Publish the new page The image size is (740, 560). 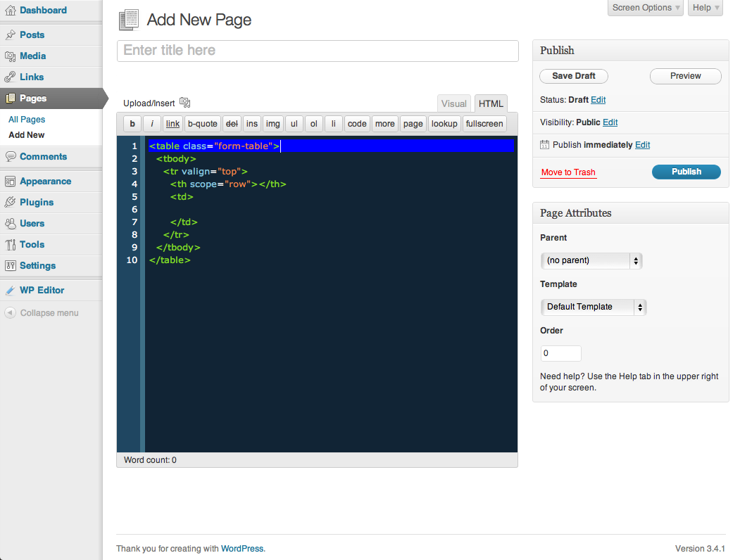[x=686, y=171]
